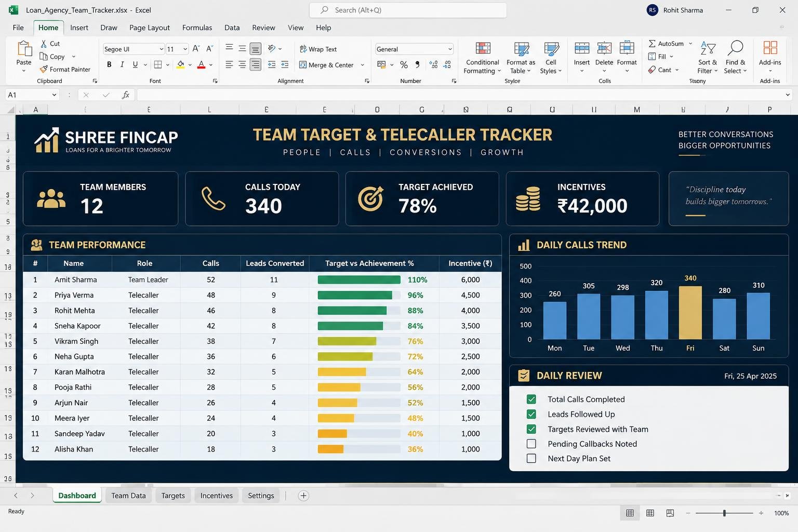Toggle Wrap Text
Screen dimensions: 798x532
[x=318, y=49]
